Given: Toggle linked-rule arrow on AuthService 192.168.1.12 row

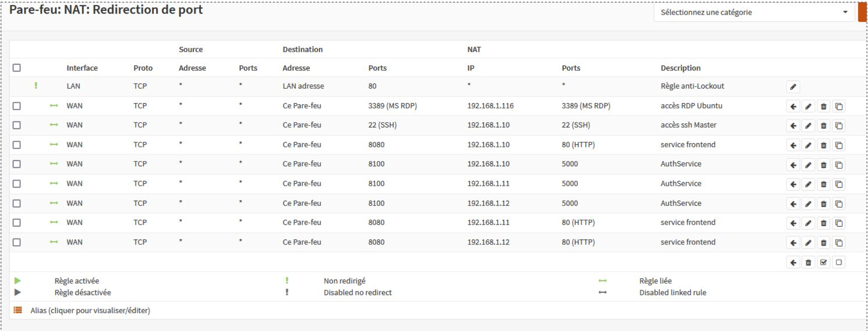Looking at the screenshot, I should coord(54,203).
